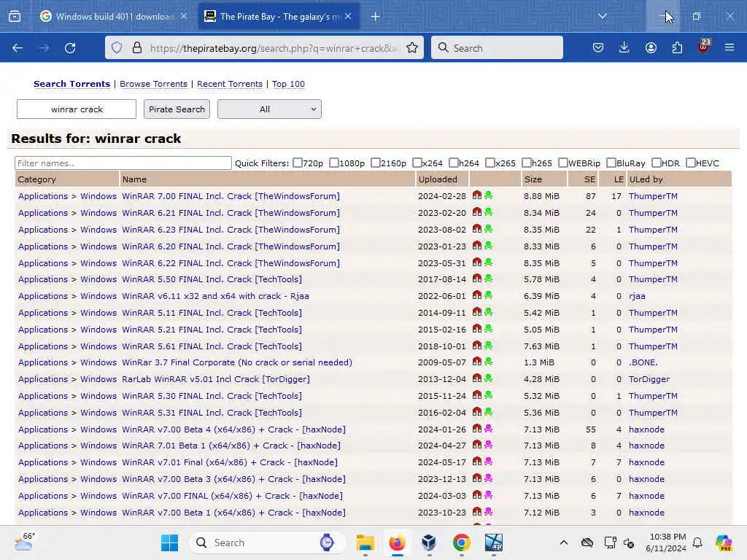
Task: Open the Firefox account icon
Action: (x=651, y=47)
